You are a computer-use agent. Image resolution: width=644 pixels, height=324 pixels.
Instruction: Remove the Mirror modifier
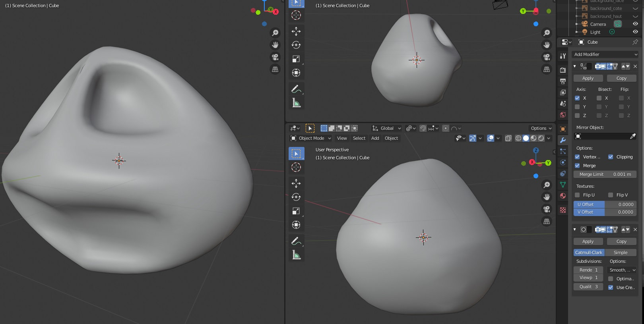point(635,66)
